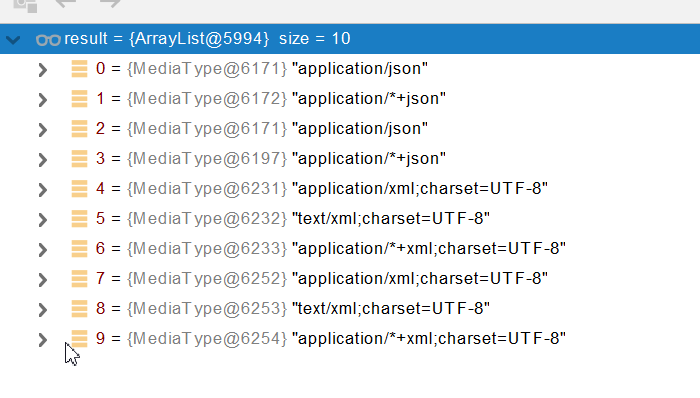Click the list icon of element 7

pyautogui.click(x=79, y=279)
